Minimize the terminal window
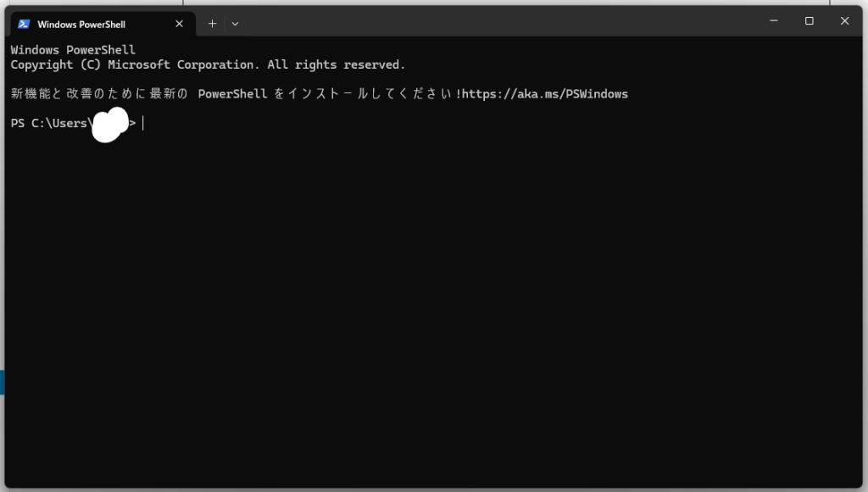Viewport: 868px width, 492px height. coord(774,21)
